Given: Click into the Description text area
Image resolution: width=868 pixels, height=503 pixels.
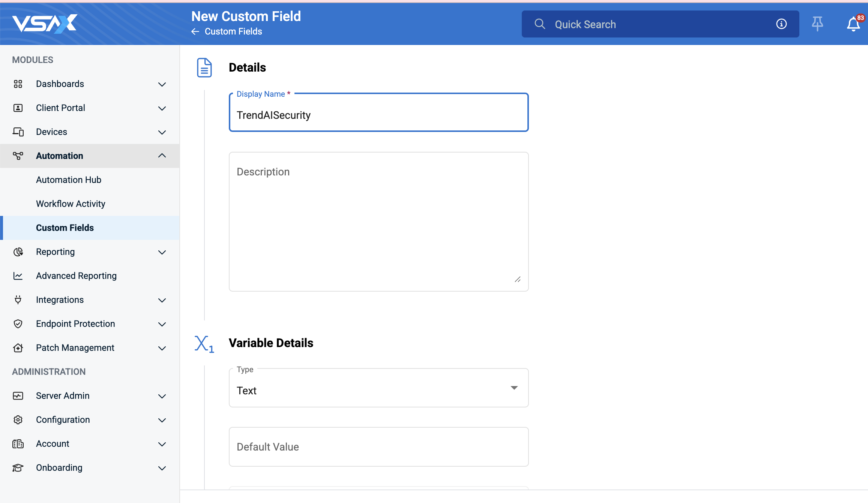Looking at the screenshot, I should point(378,221).
